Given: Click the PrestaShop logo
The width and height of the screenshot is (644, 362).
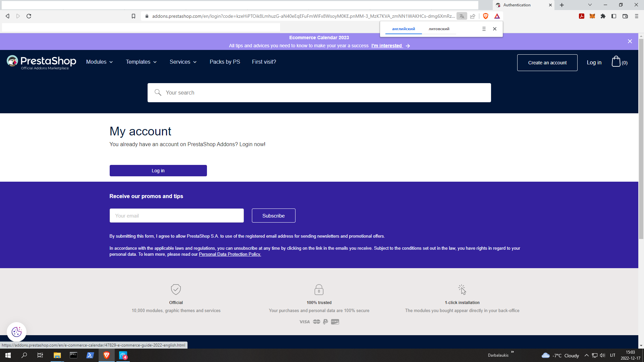Looking at the screenshot, I should [42, 62].
